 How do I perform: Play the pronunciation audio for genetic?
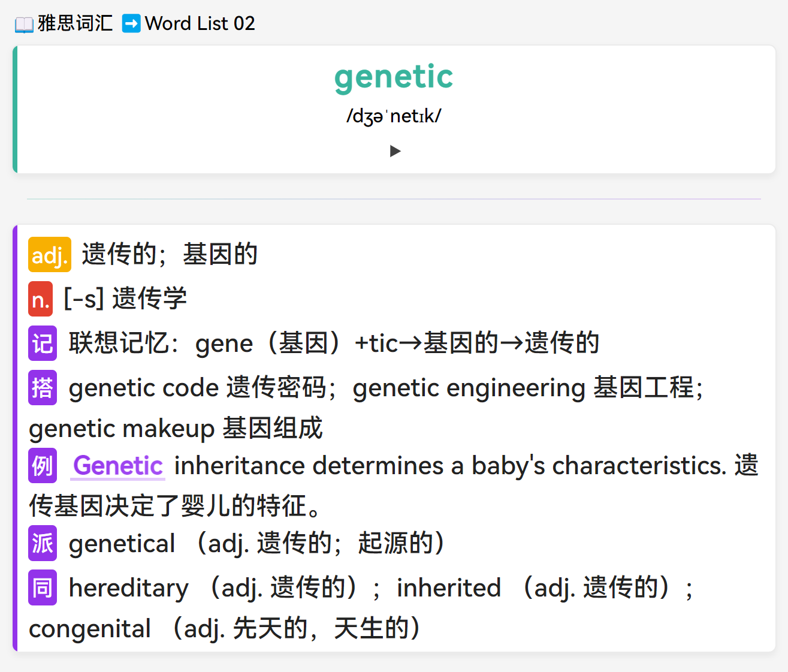pyautogui.click(x=395, y=151)
